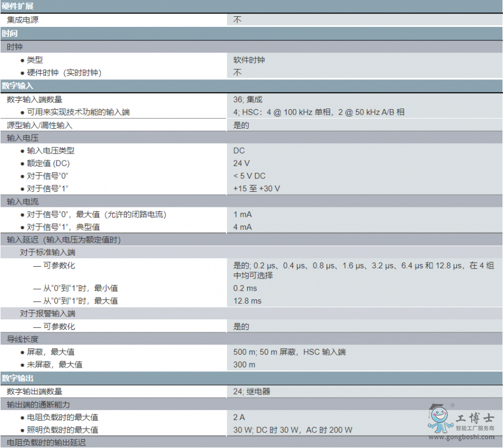Image resolution: width=503 pixels, height=448 pixels.
Task: Click the 集成电源 row label
Action: tap(22, 20)
